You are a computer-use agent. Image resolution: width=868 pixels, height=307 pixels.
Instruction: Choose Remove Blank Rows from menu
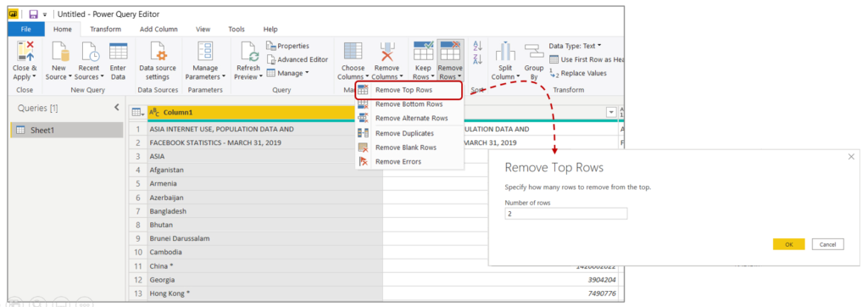pyautogui.click(x=406, y=148)
